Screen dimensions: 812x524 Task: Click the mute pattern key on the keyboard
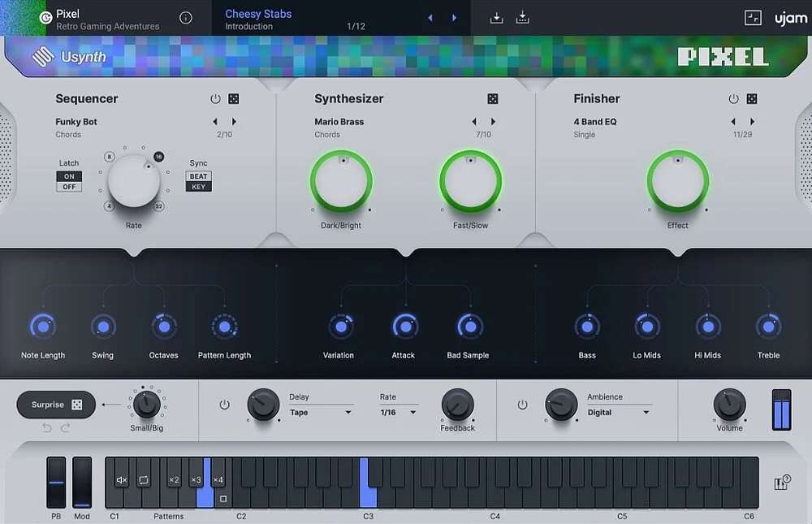[x=122, y=480]
